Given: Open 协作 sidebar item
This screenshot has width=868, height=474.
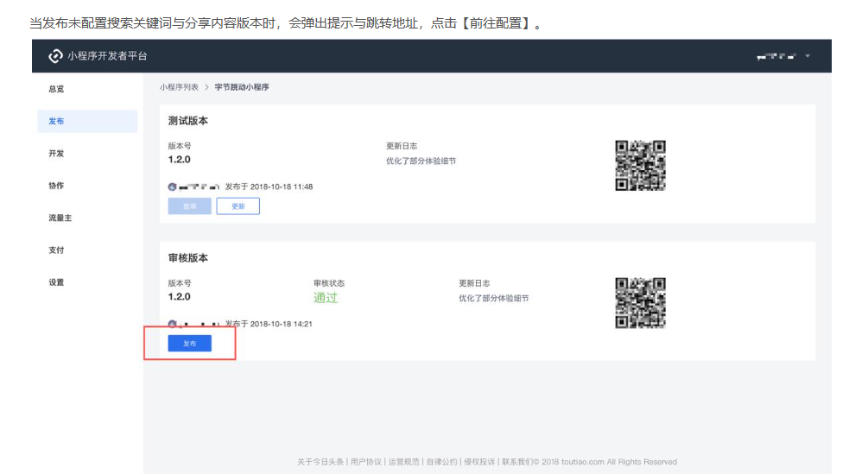Looking at the screenshot, I should 56,186.
